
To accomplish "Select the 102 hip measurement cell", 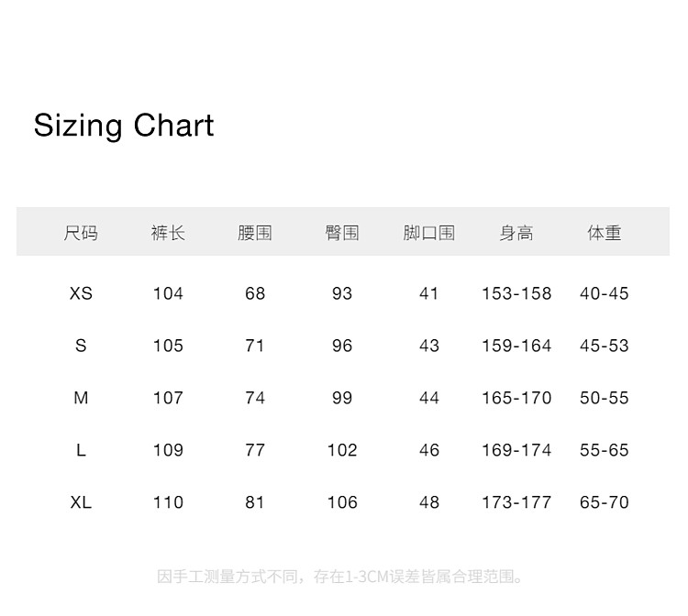I will tap(342, 450).
